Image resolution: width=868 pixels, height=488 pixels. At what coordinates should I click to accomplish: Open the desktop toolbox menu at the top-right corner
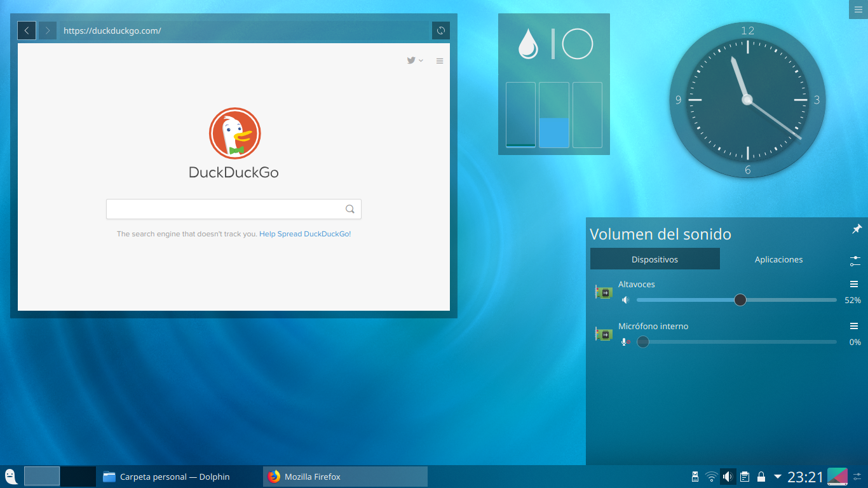(x=858, y=9)
